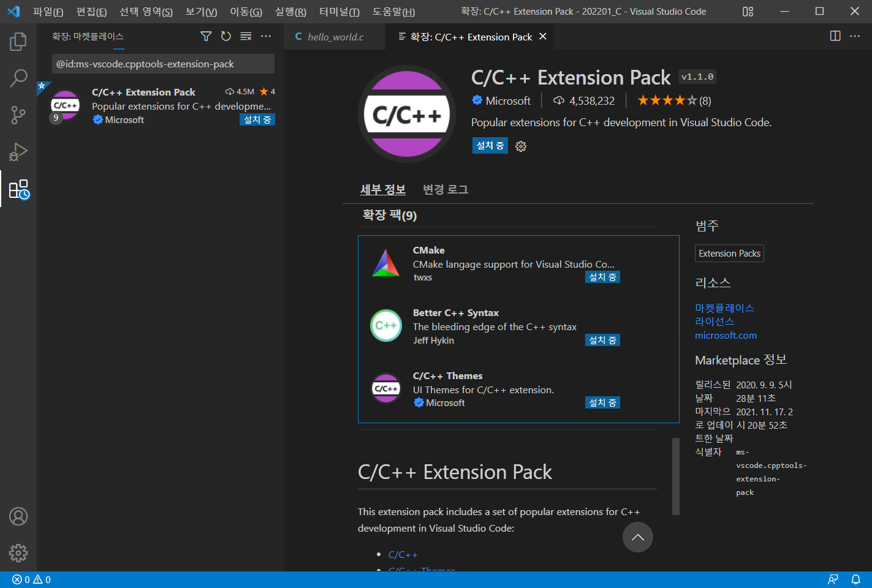Open the 실행 menu

point(290,12)
